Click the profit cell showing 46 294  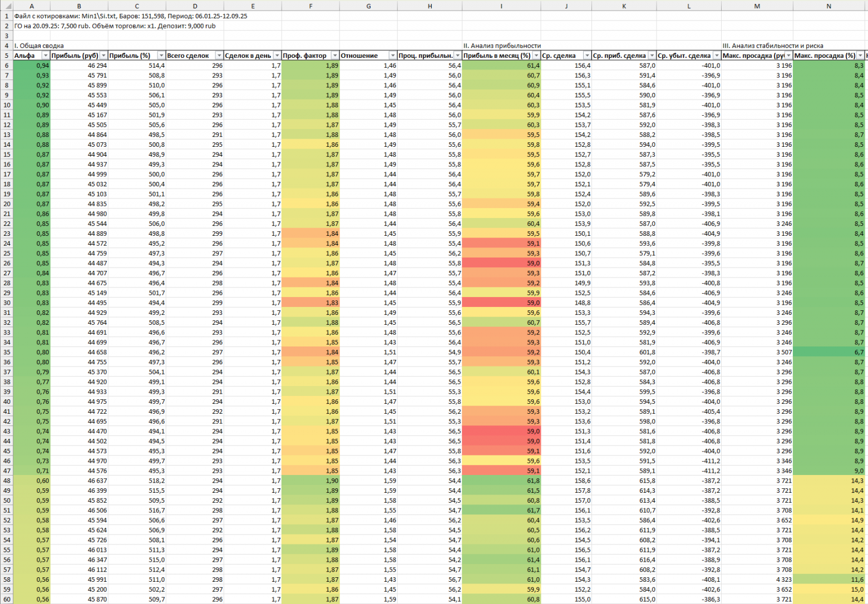pos(79,66)
